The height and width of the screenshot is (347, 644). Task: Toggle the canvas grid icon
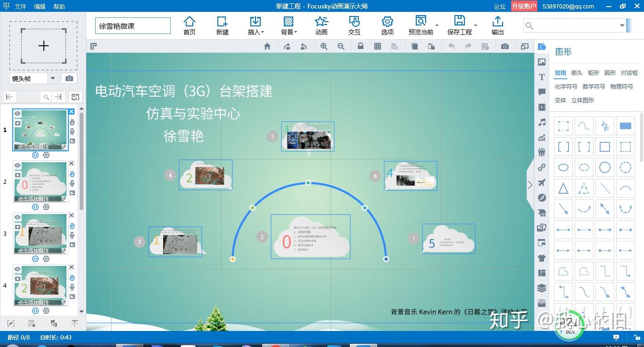[377, 46]
